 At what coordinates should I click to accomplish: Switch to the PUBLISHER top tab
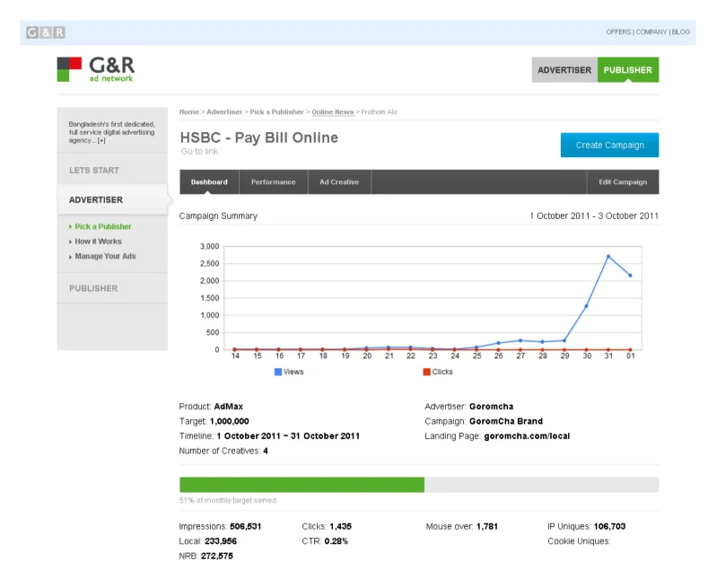click(x=628, y=70)
